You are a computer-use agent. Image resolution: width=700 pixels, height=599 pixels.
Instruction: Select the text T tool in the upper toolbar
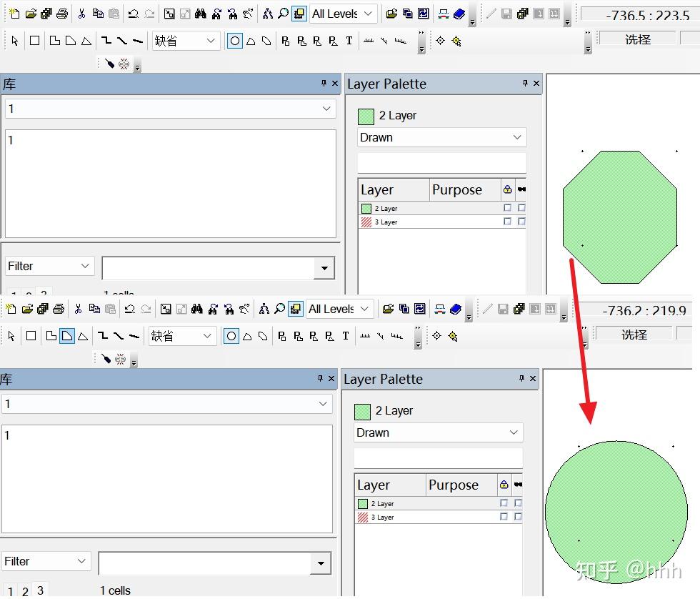349,41
